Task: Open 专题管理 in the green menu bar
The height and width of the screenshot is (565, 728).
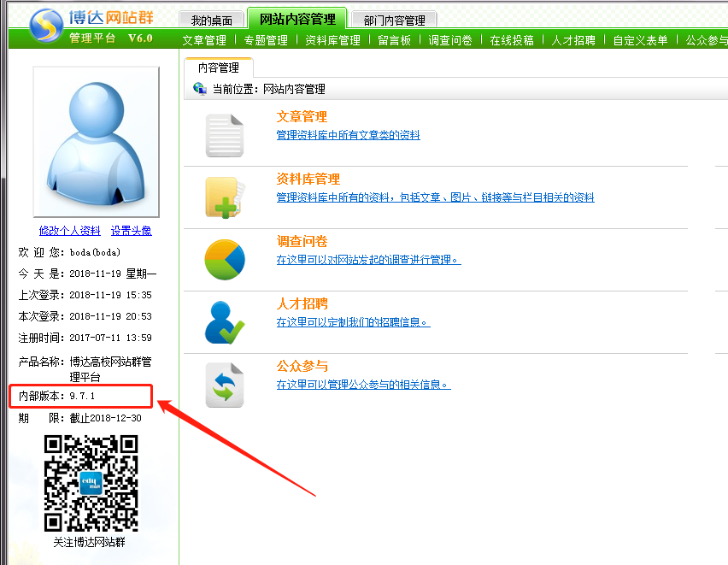Action: coord(265,40)
